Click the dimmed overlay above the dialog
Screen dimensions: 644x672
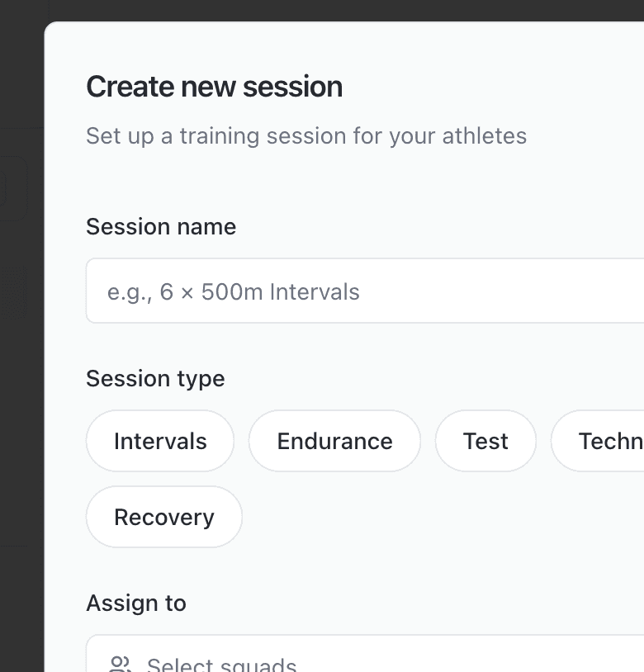pos(330,10)
